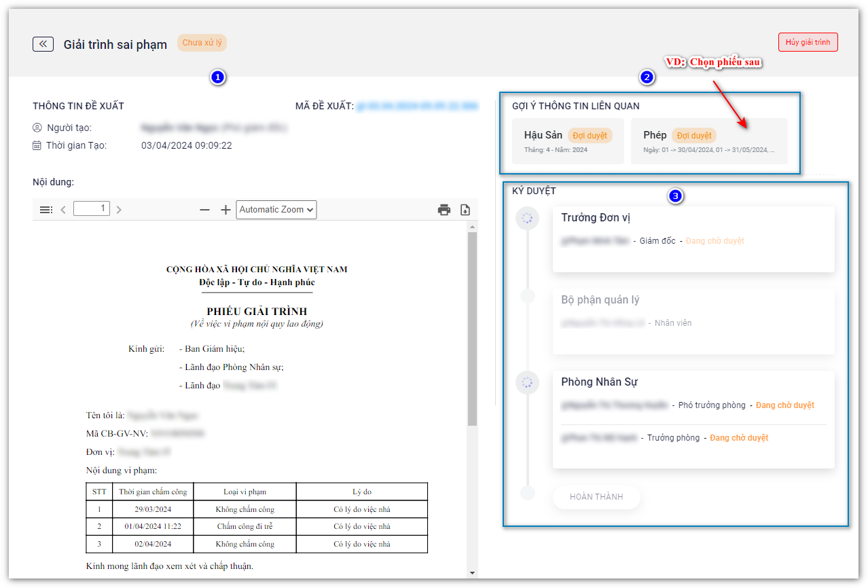Click the document vertical scrollbar thumb
Image resolution: width=868 pixels, height=588 pixels.
[472, 326]
